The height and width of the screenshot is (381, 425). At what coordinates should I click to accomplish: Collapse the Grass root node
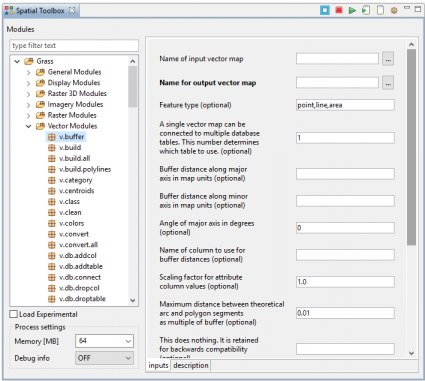(17, 61)
